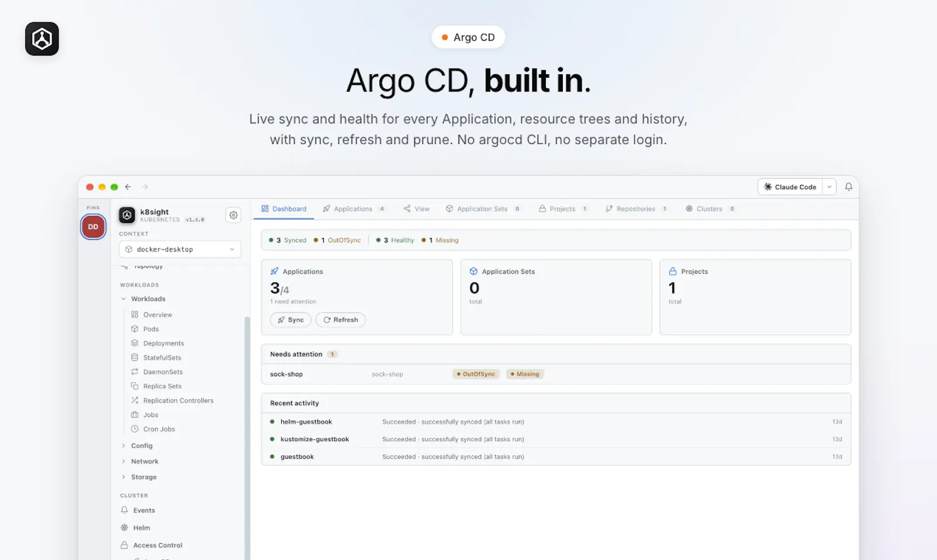Expand the Storage group

pyautogui.click(x=124, y=477)
